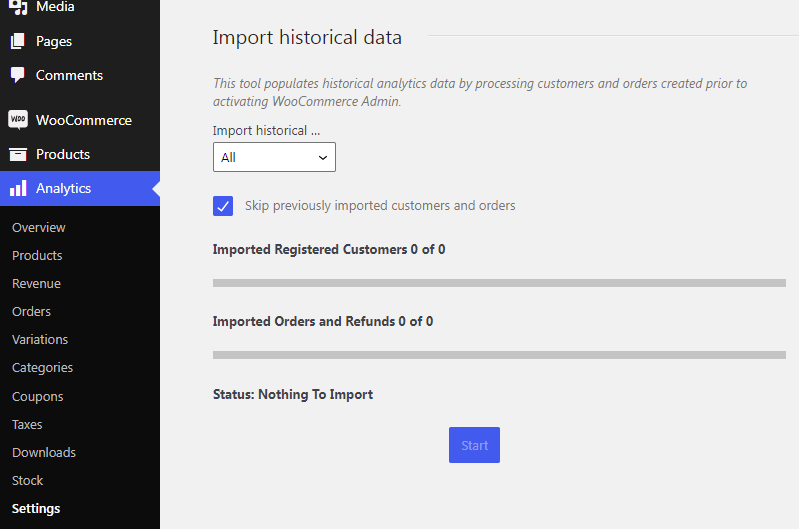
Task: Click the Analytics bar chart icon
Action: [x=18, y=188]
